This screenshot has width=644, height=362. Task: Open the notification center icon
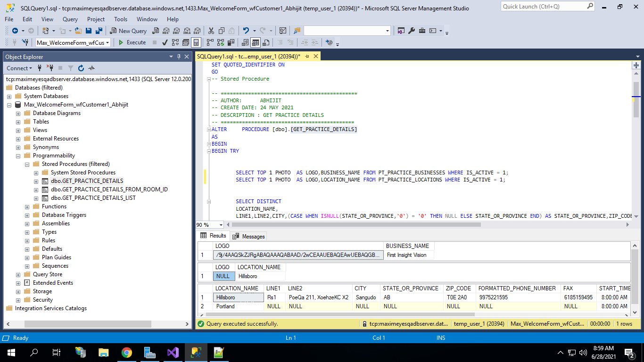[629, 352]
